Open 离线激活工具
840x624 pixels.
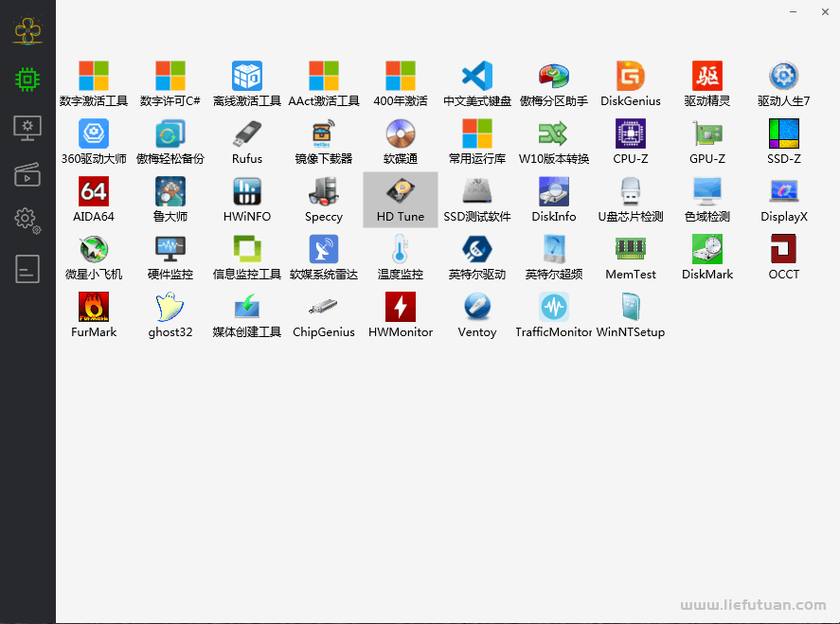tap(247, 84)
